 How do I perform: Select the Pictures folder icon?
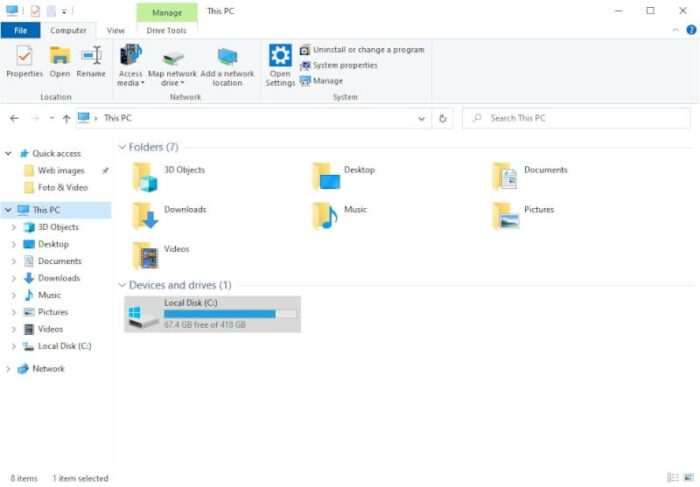tap(506, 216)
